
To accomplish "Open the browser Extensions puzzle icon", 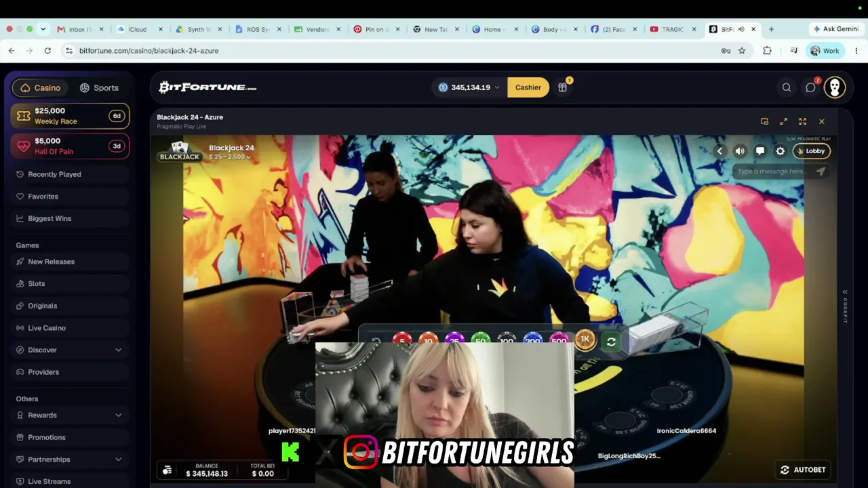I will 767,51.
